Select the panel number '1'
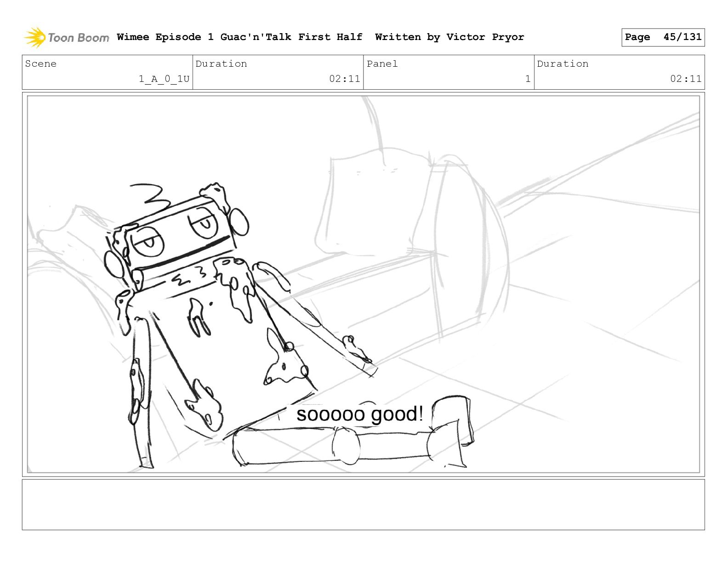Image resolution: width=728 pixels, height=563 pixels. coord(528,79)
